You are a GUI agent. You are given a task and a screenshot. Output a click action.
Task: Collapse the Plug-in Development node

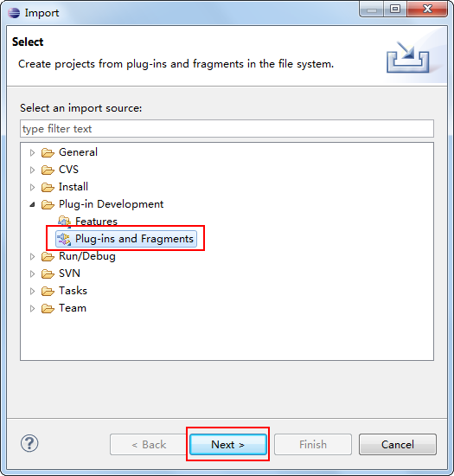[x=32, y=204]
